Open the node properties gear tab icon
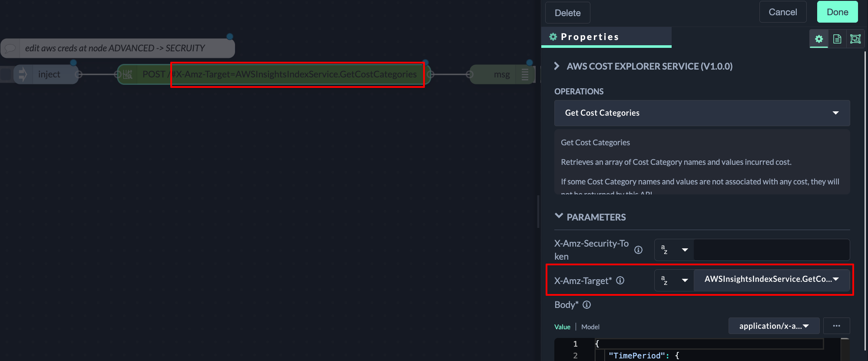Screen dimensions: 868x361 (x=819, y=39)
